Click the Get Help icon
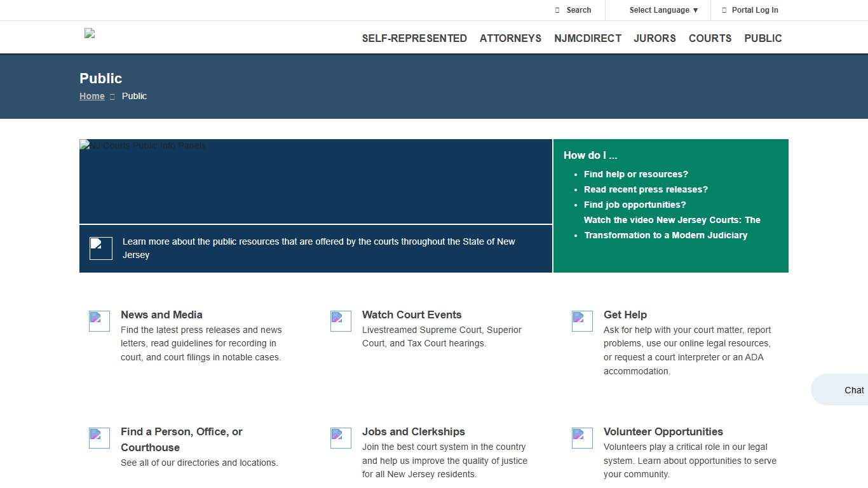The width and height of the screenshot is (868, 488). (582, 321)
